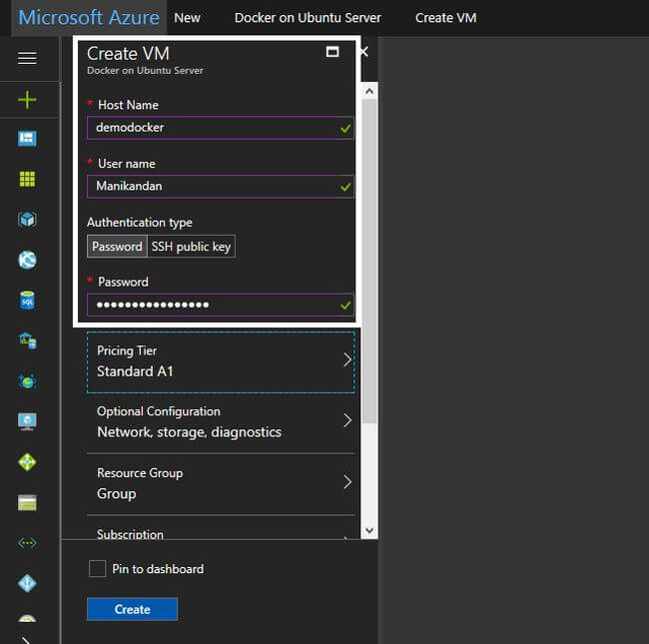Open the SQL data warehouse sidebar icon
Viewport: 649px width, 644px height.
click(x=27, y=340)
